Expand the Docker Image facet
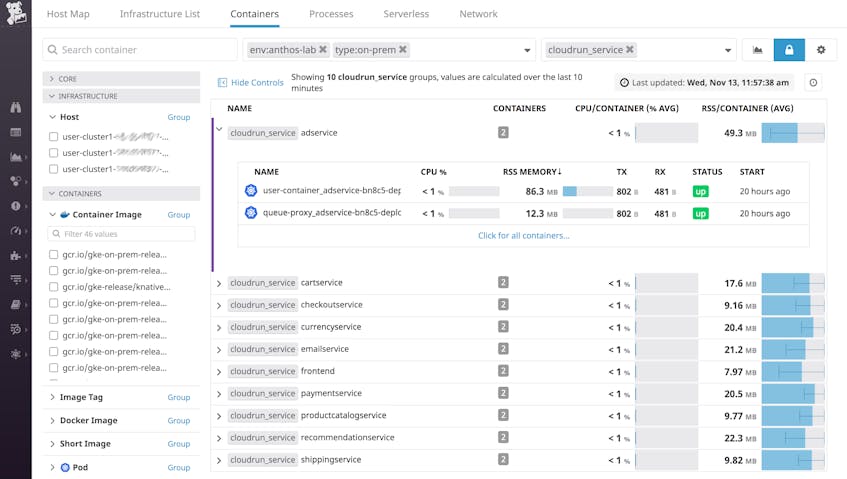 pyautogui.click(x=52, y=420)
